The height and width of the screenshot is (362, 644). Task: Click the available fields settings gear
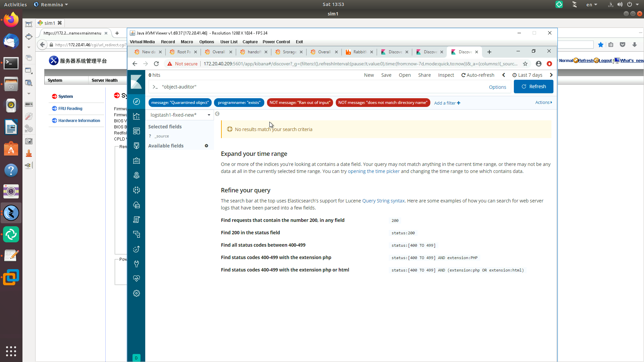(x=206, y=146)
